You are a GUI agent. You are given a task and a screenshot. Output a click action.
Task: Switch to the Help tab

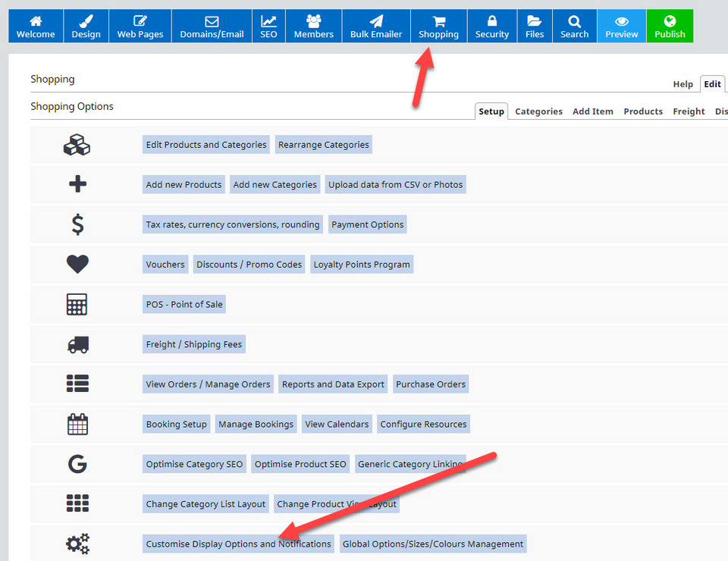click(x=682, y=84)
